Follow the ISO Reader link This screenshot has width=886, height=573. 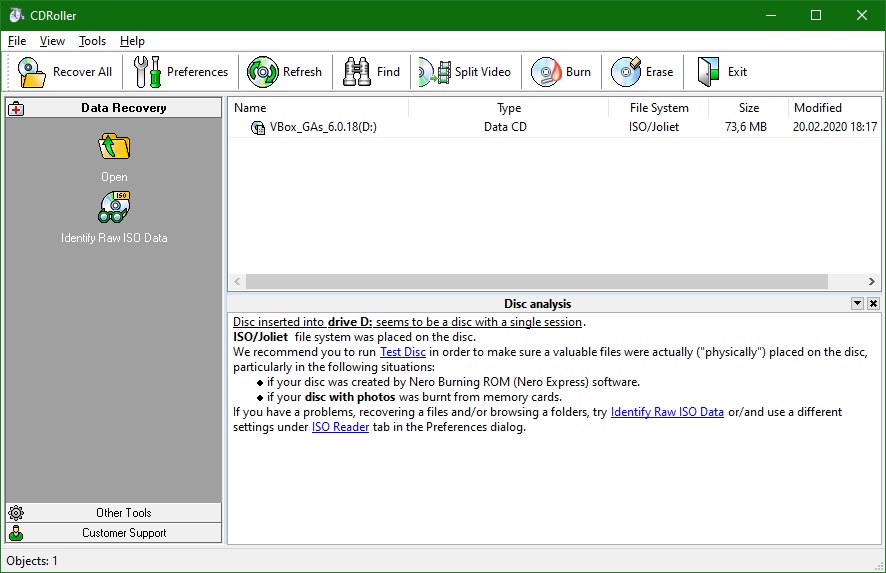(340, 427)
